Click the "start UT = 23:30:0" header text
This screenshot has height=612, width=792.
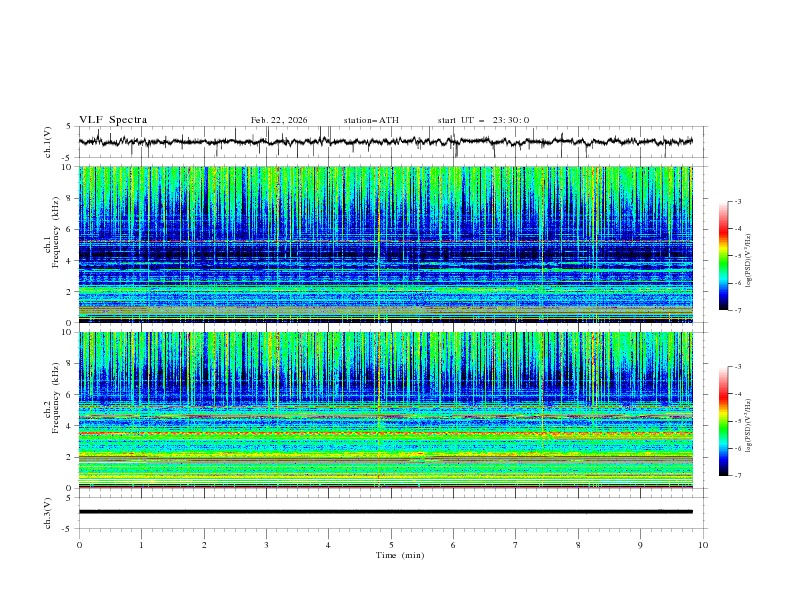(483, 120)
